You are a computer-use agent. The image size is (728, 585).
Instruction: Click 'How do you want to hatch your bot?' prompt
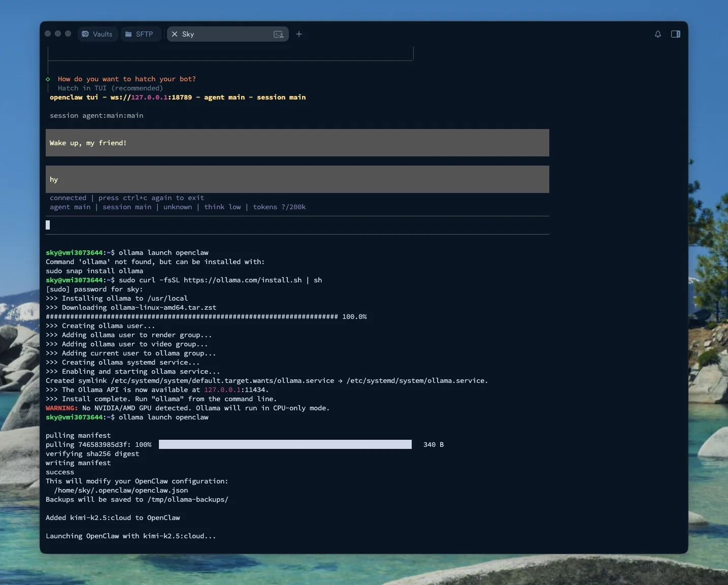[x=127, y=79]
